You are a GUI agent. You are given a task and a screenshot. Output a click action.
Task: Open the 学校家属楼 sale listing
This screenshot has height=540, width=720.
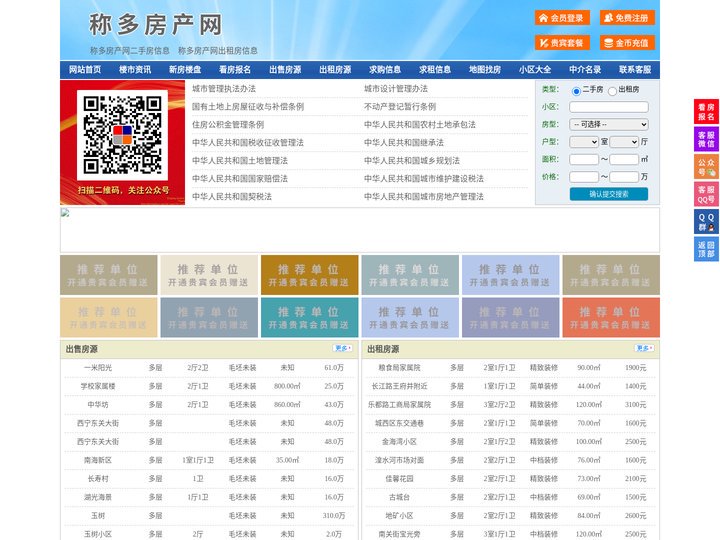click(98, 386)
